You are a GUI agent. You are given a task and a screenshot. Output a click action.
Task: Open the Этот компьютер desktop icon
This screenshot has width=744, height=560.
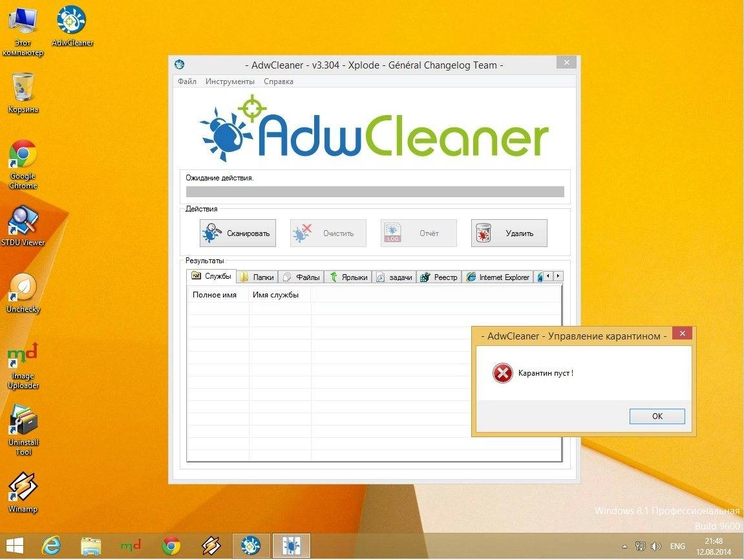click(x=23, y=31)
